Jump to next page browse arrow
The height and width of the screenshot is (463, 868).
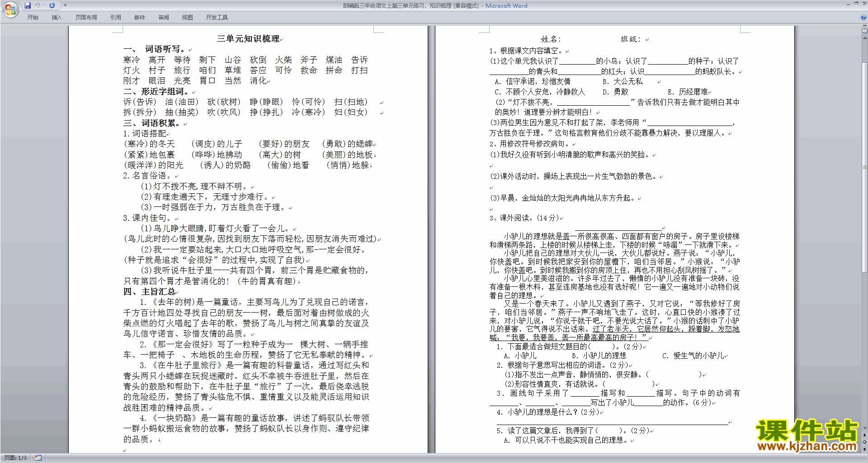point(865,449)
